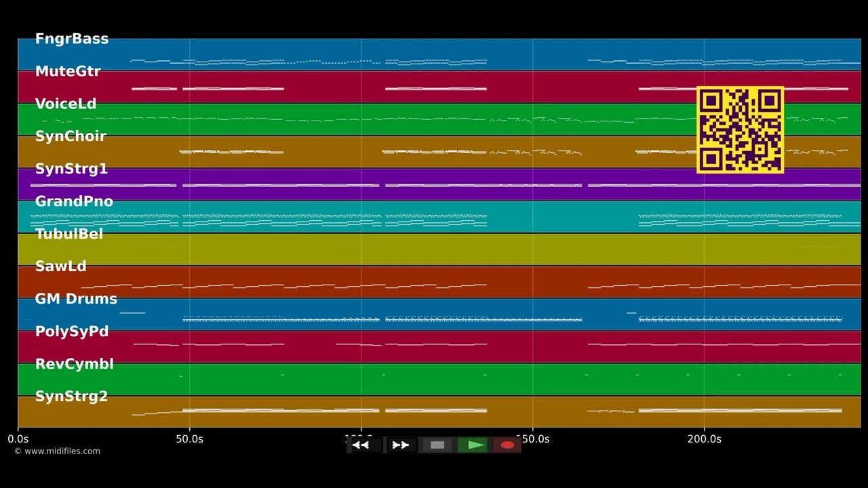Click the fast-forward playback button
The image size is (868, 488).
(x=401, y=445)
